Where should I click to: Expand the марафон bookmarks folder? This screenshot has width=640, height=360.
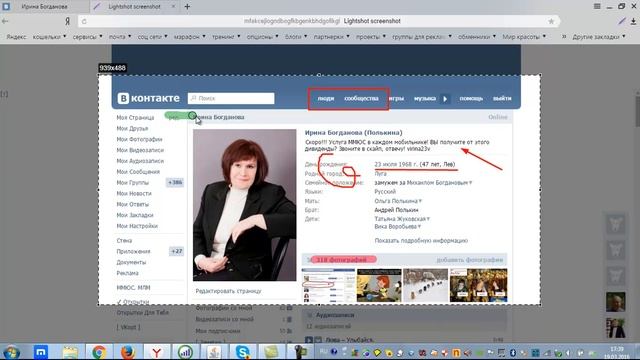[190, 37]
